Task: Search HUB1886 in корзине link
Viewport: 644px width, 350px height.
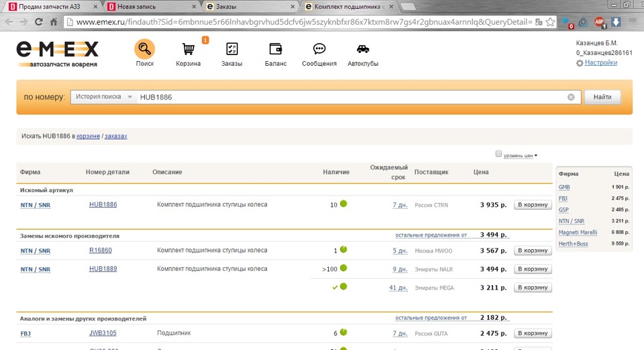Action: (88, 136)
